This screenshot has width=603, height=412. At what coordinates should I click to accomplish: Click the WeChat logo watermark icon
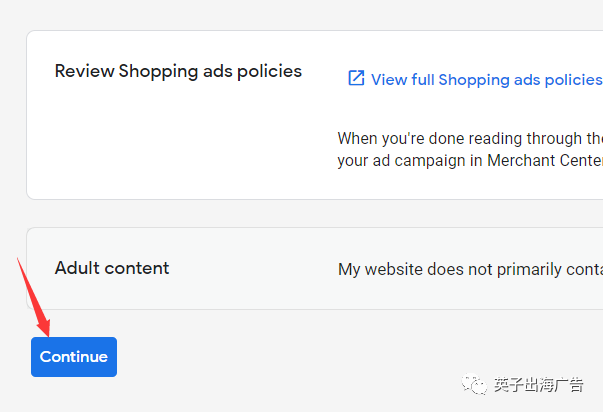click(x=475, y=384)
